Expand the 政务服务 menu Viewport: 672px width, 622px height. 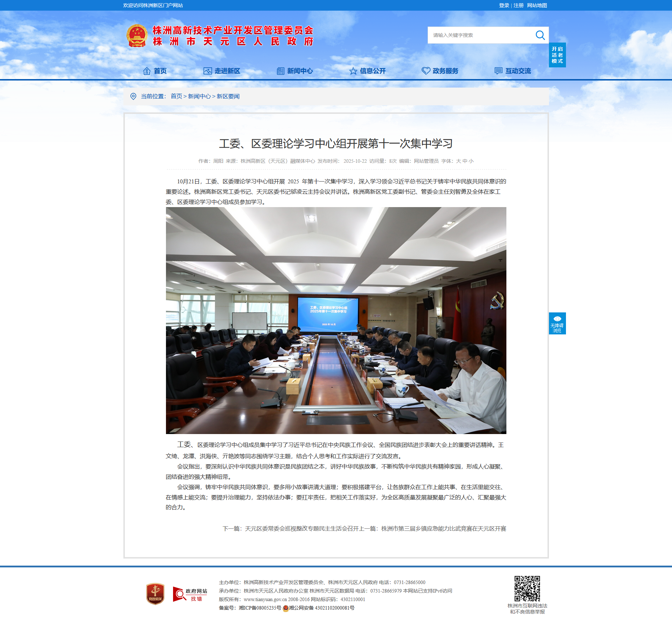[x=440, y=71]
